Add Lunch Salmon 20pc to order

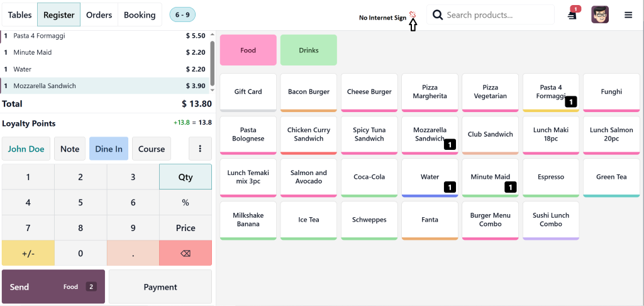pos(611,135)
